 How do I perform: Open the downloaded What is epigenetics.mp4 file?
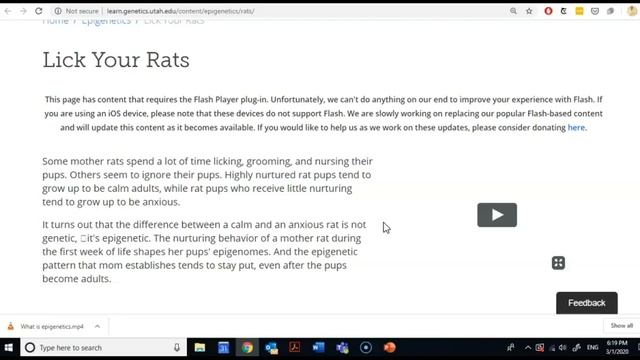point(52,327)
